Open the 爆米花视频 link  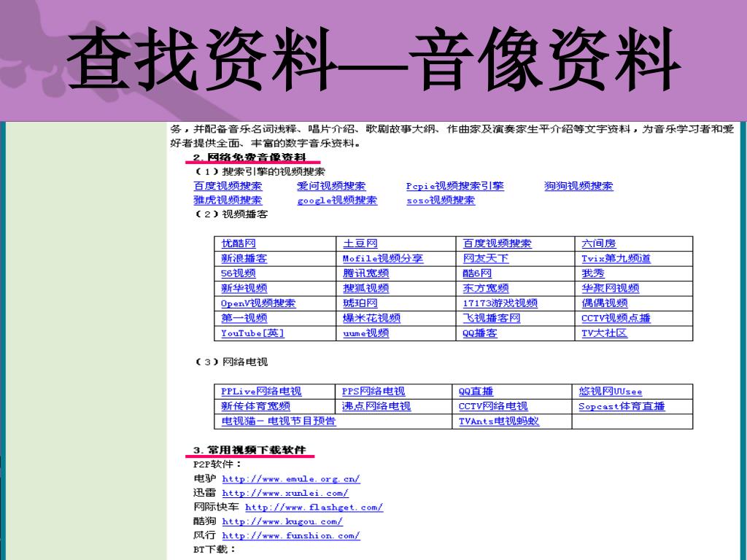371,318
